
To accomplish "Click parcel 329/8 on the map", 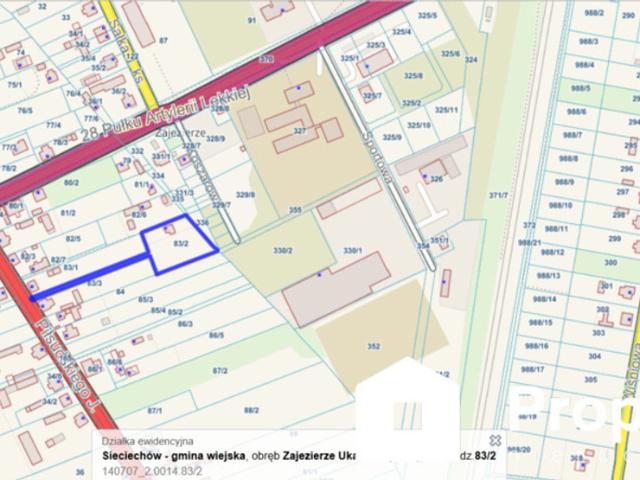I will click(x=244, y=195).
